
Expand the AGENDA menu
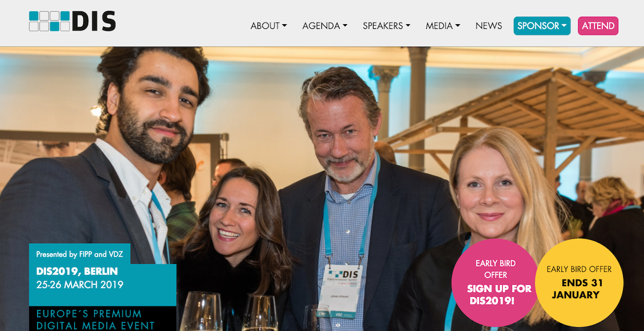325,26
